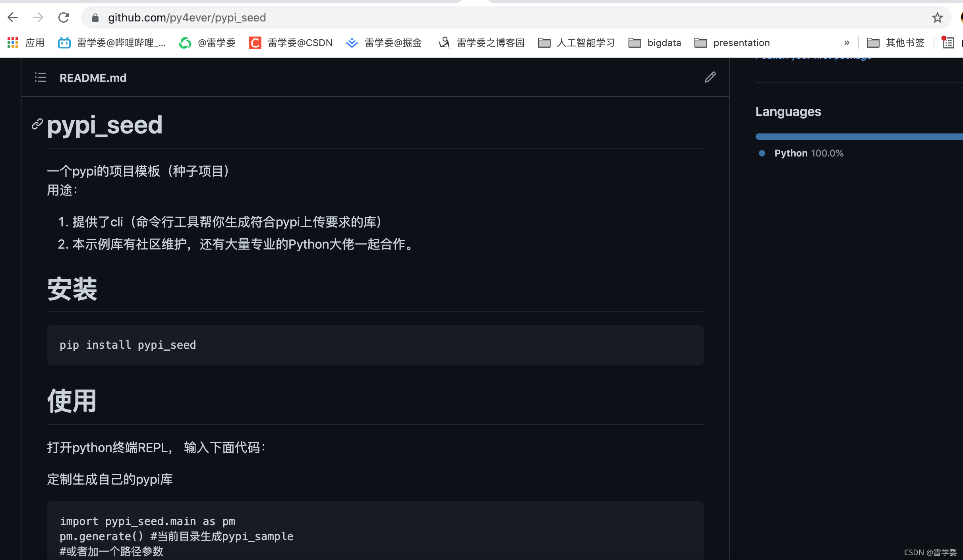Viewport: 963px width, 560px height.
Task: Open the reading list icon
Action: coord(948,42)
